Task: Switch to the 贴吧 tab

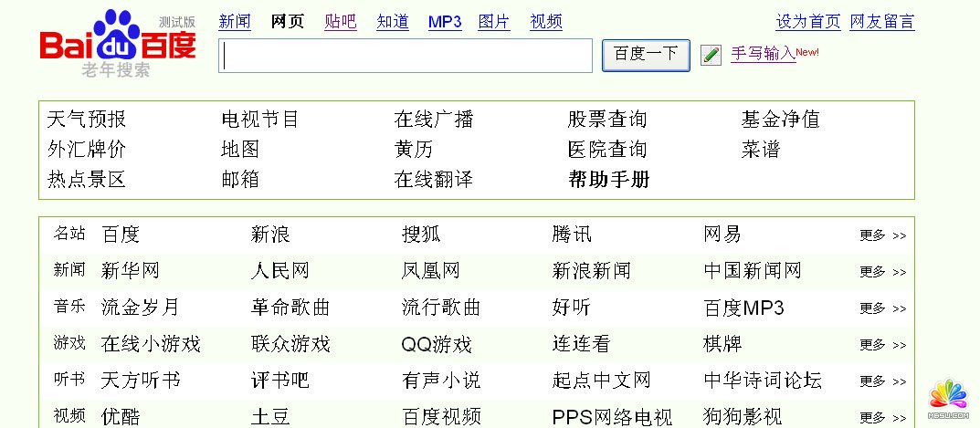Action: [x=341, y=22]
